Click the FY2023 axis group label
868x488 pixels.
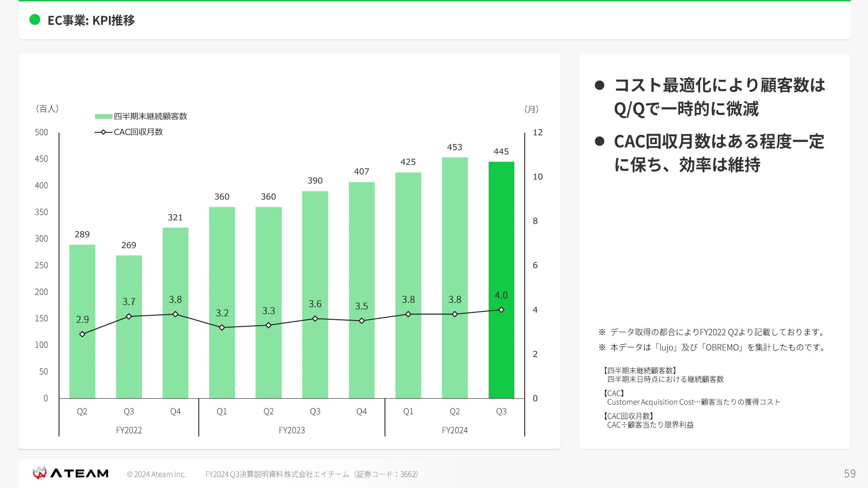(292, 430)
